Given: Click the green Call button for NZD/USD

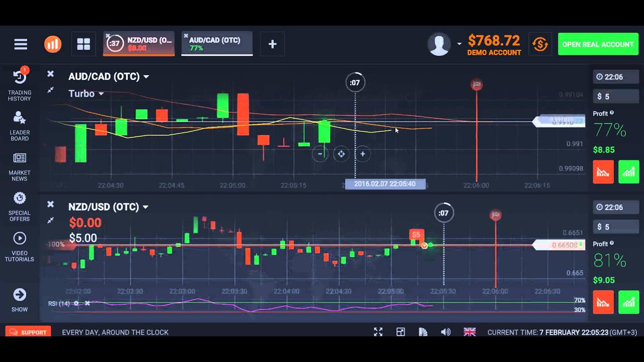Looking at the screenshot, I should tap(628, 302).
